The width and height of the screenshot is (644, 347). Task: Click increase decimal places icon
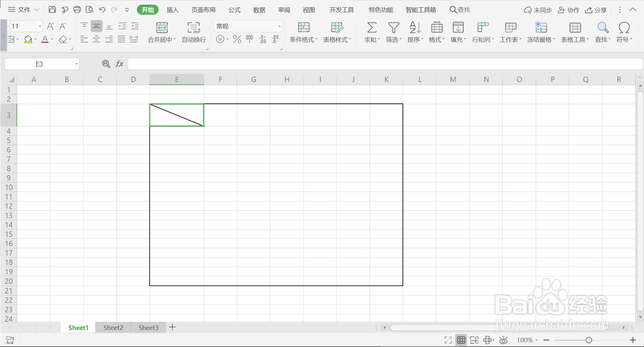(x=262, y=39)
